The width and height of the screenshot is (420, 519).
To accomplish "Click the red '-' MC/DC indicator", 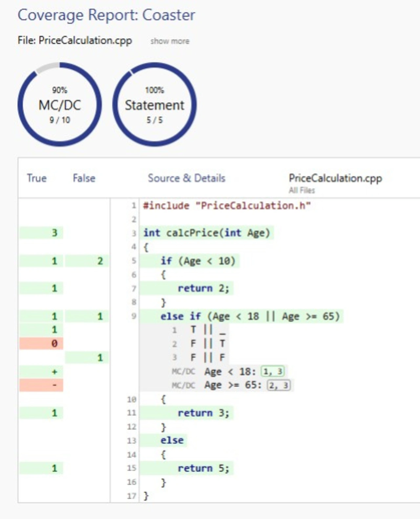I will point(41,385).
